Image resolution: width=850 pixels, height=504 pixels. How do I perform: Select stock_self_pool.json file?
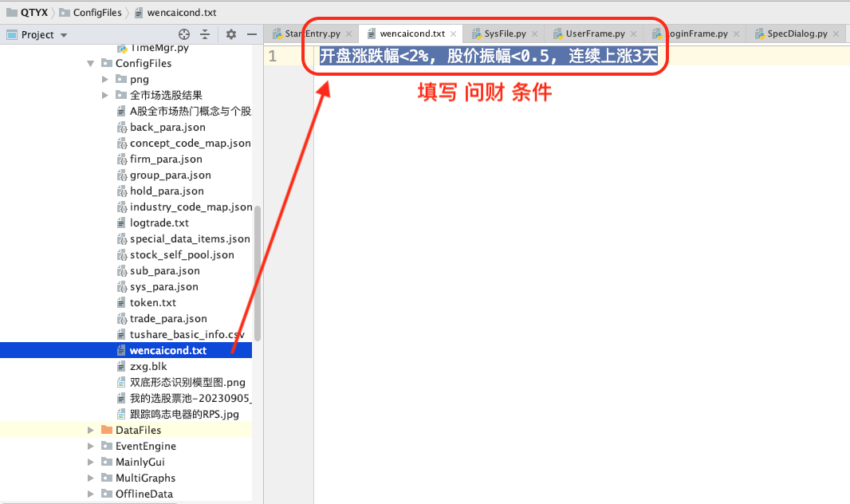point(182,254)
